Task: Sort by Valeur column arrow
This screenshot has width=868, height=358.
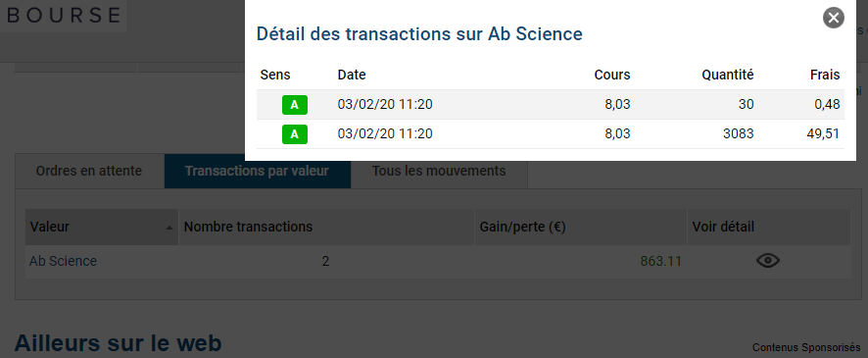Action: [169, 228]
